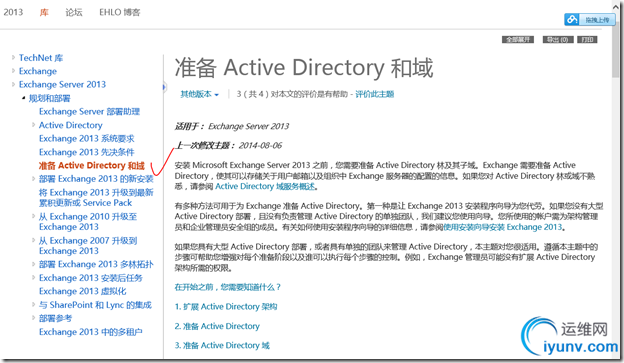Open Exchange 2013 安装后任务 link
Screen dimensions: 624x363
[x=91, y=278]
